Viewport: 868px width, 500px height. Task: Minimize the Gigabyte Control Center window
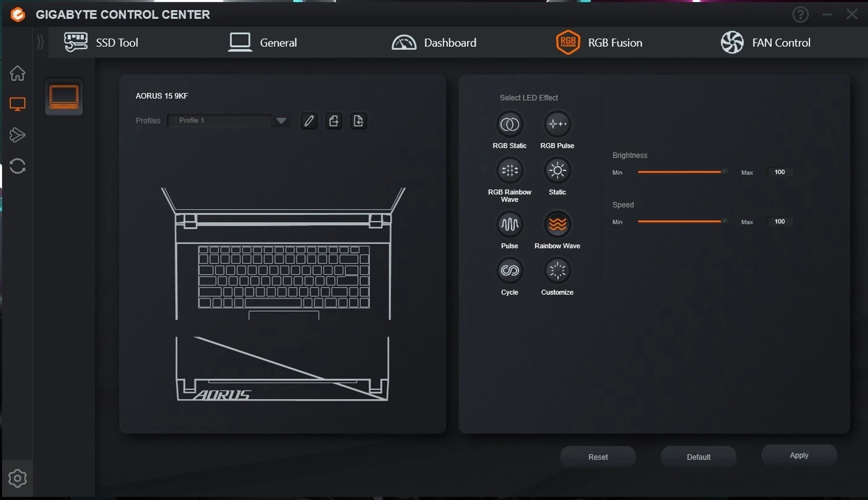(x=827, y=14)
